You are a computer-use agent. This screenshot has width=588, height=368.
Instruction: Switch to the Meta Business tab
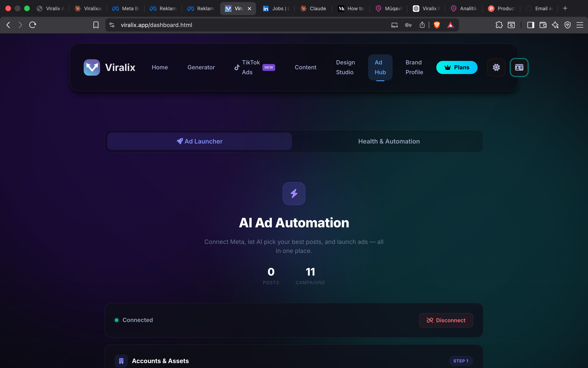(x=126, y=9)
